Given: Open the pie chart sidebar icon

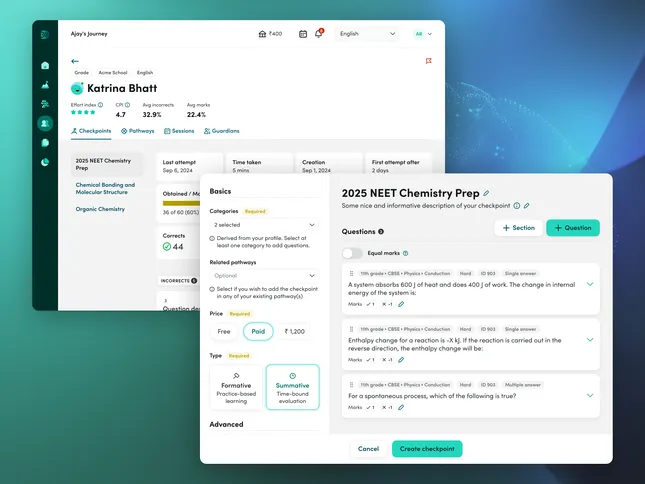Looking at the screenshot, I should point(45,162).
